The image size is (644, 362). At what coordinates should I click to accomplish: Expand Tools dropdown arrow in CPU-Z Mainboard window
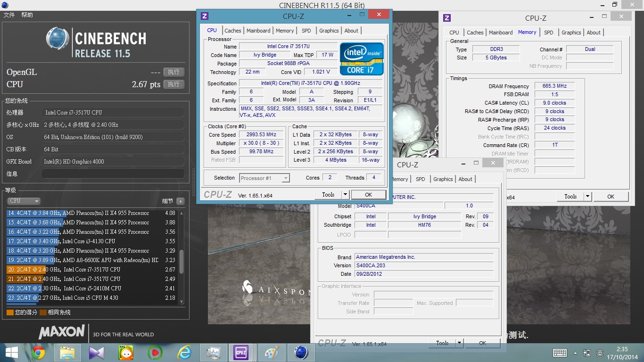click(459, 343)
